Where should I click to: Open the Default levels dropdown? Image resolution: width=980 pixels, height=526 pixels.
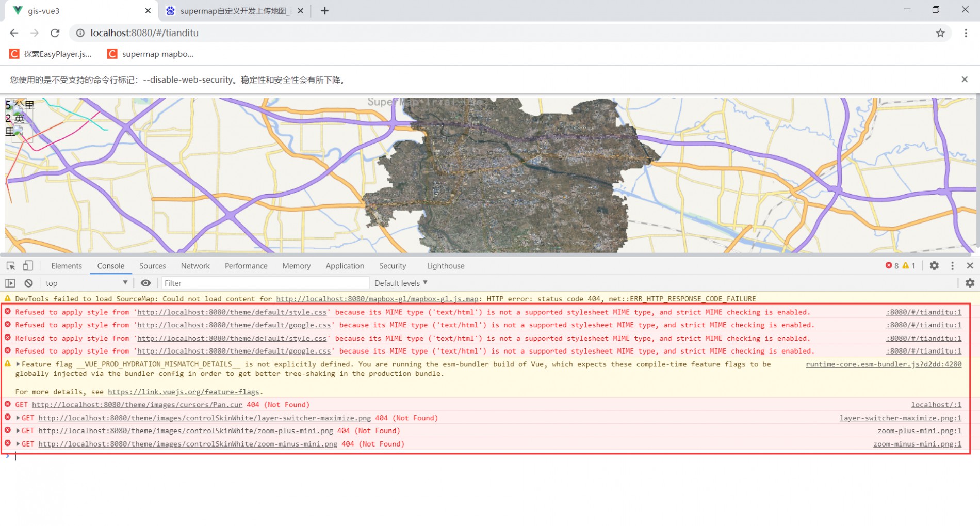(401, 283)
